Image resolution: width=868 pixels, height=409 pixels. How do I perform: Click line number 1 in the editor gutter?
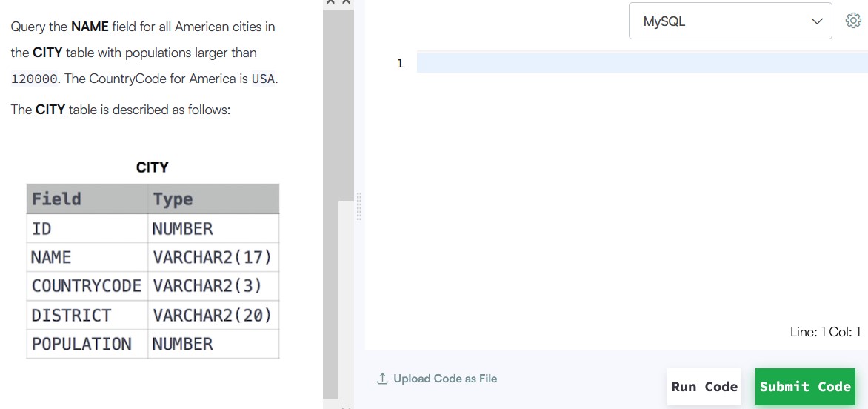[x=400, y=64]
